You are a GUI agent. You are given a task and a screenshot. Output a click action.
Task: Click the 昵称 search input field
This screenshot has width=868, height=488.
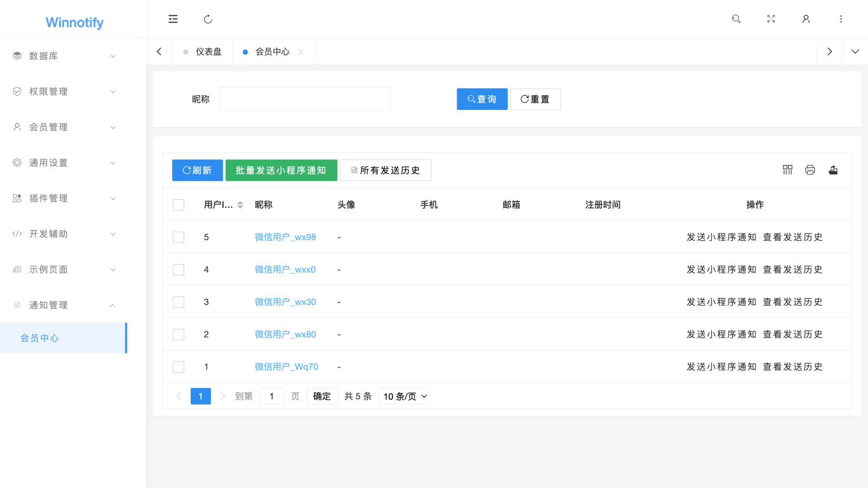[x=305, y=99]
